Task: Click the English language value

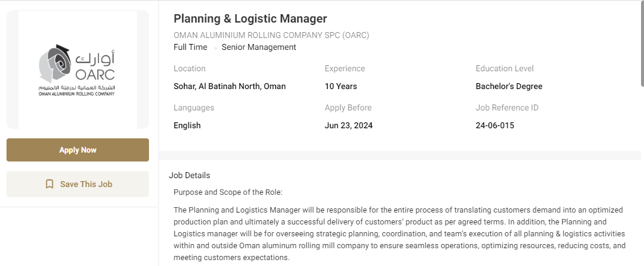Action: pyautogui.click(x=188, y=125)
